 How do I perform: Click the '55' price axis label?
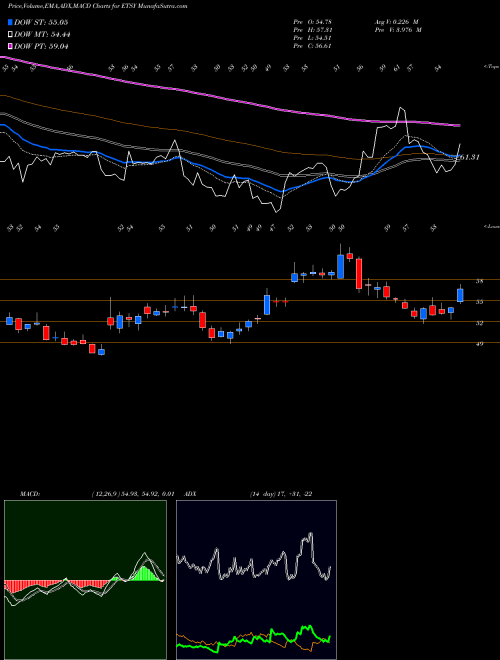point(479,302)
